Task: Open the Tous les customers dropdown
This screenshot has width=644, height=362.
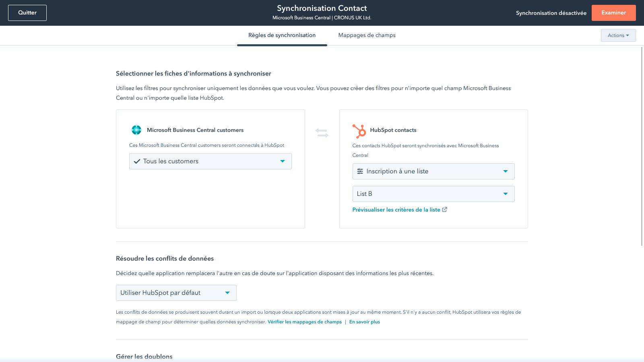Action: coord(210,161)
